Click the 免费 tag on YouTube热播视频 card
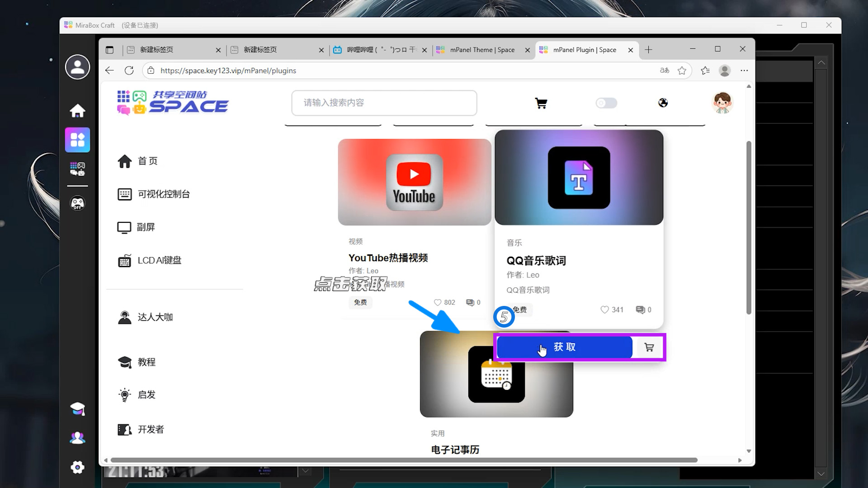 click(x=360, y=302)
